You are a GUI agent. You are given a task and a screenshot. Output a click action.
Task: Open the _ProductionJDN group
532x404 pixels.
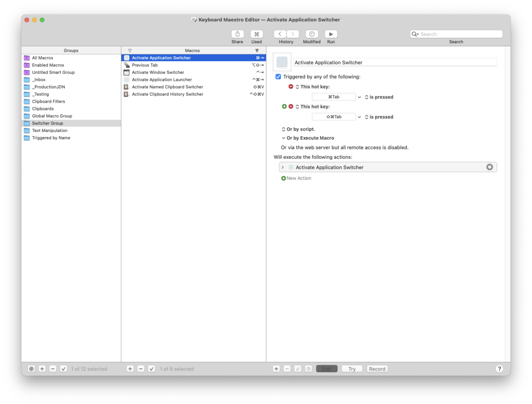(71, 87)
